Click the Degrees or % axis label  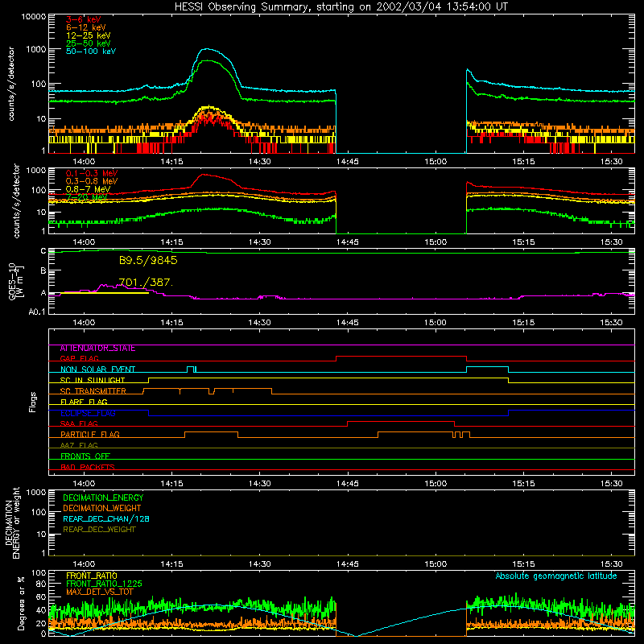coord(21,603)
